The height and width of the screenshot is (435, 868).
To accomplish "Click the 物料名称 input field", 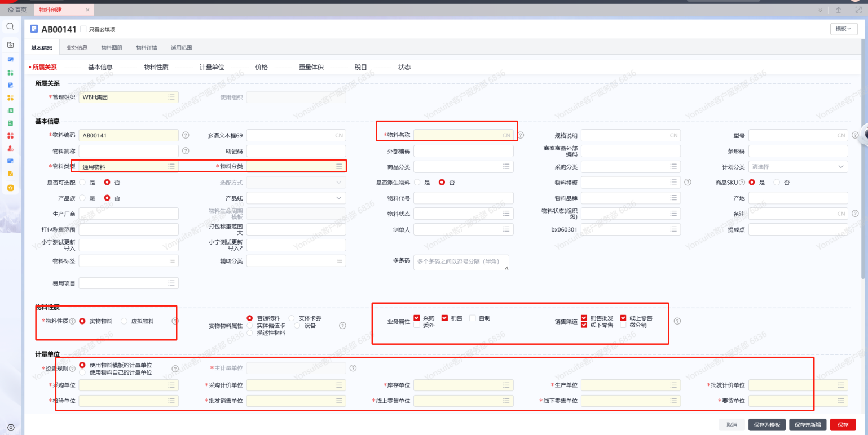I will click(x=457, y=135).
